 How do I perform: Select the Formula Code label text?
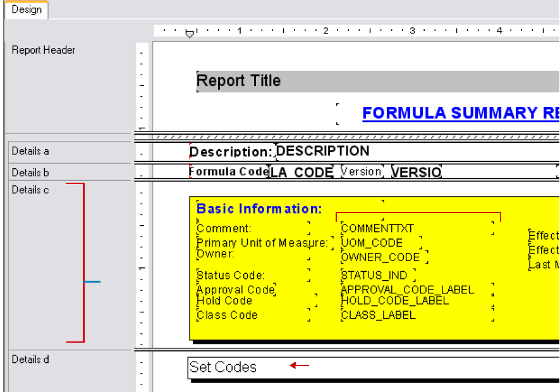click(229, 171)
